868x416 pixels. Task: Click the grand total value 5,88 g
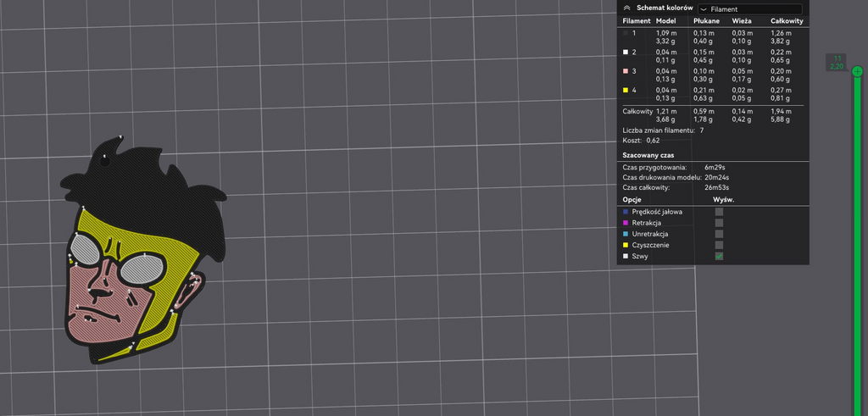click(781, 119)
